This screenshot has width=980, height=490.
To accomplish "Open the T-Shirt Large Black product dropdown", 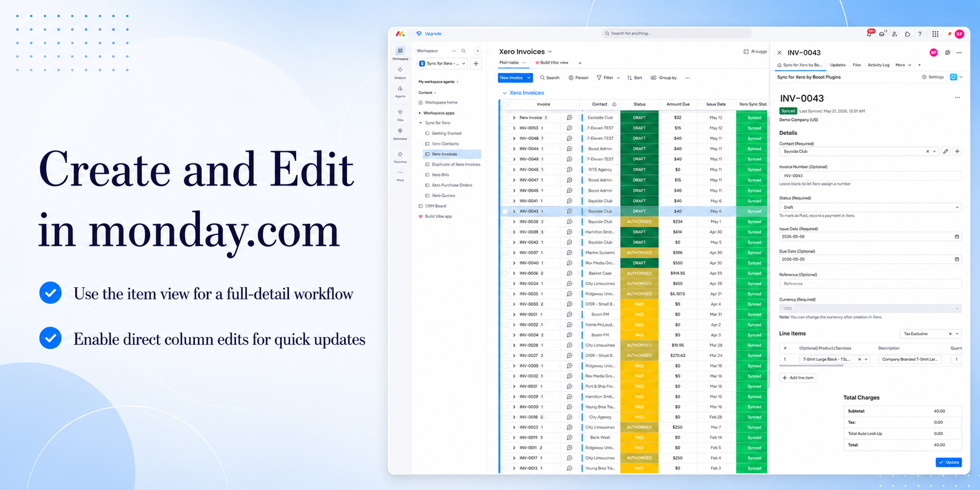I will pos(835,359).
